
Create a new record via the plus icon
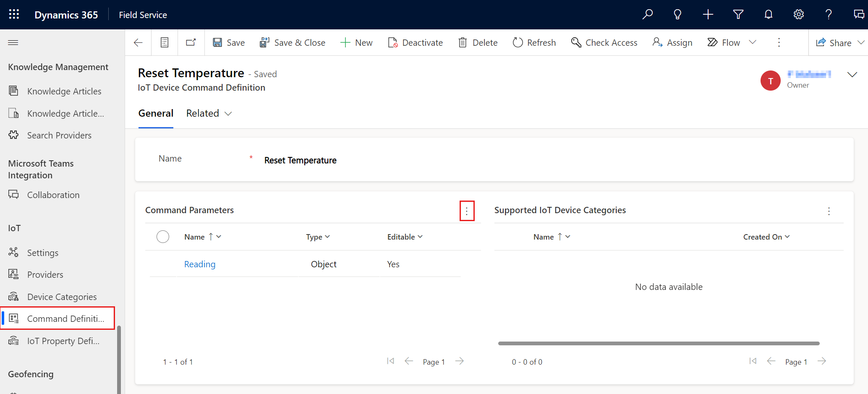tap(708, 14)
